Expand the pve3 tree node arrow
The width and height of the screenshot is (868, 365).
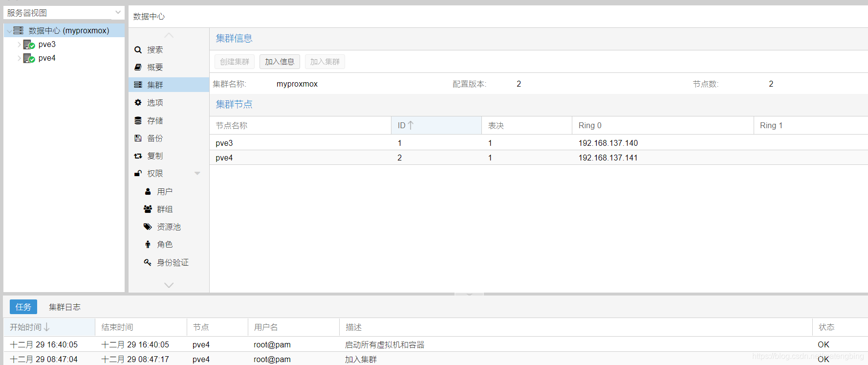coord(19,45)
